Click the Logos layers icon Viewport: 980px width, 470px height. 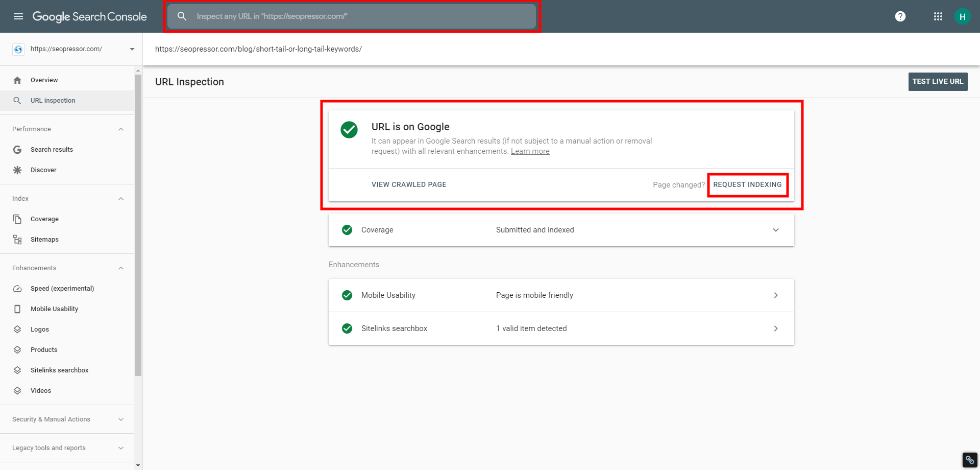click(17, 330)
